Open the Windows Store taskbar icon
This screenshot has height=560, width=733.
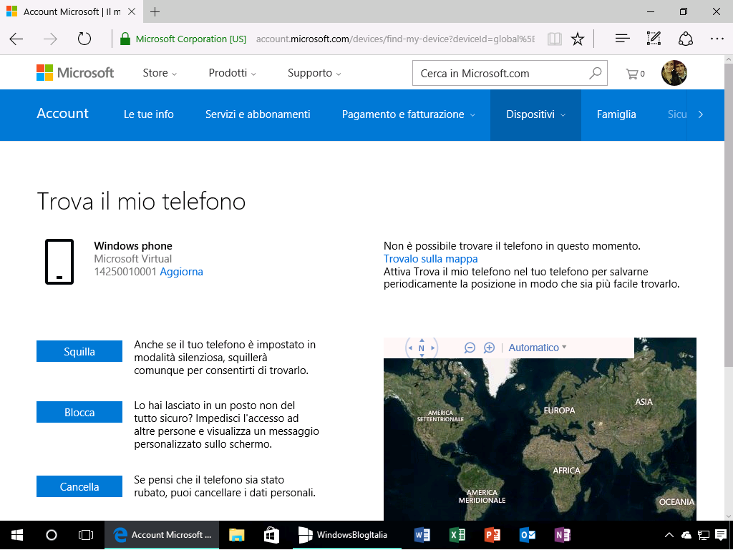[x=271, y=535]
